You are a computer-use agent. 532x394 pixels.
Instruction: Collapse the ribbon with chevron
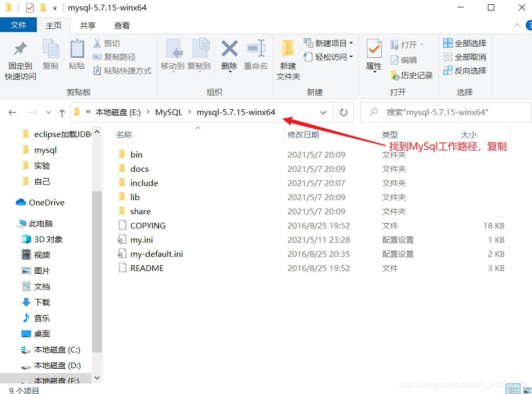click(x=517, y=25)
